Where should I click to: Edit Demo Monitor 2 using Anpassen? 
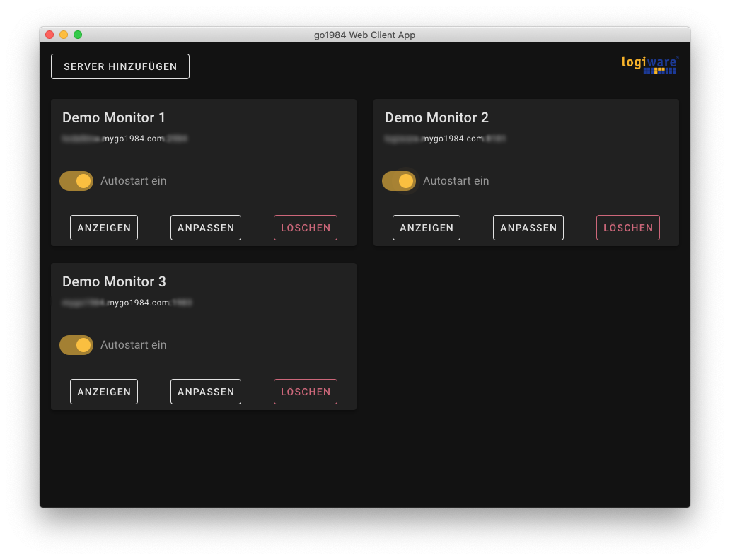coord(528,228)
